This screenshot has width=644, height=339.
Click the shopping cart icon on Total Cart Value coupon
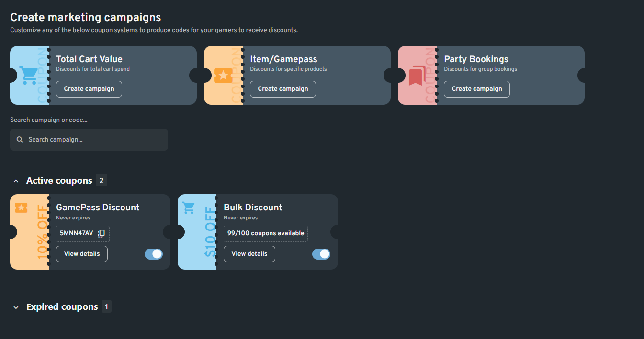coord(28,76)
